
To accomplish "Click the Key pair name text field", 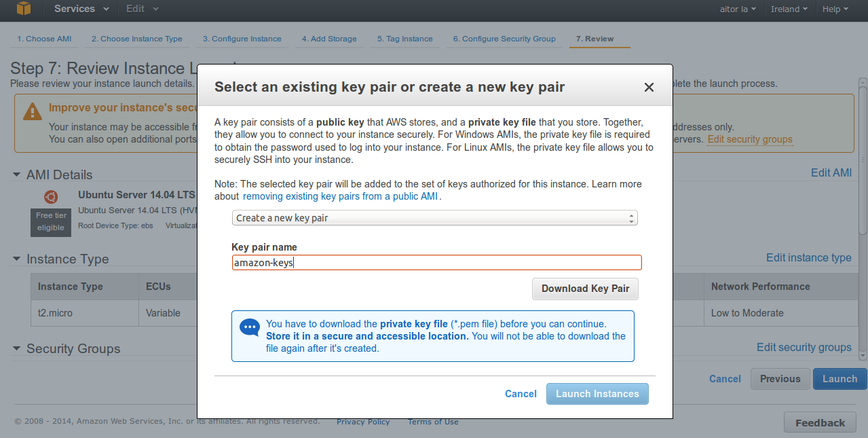I will point(436,263).
